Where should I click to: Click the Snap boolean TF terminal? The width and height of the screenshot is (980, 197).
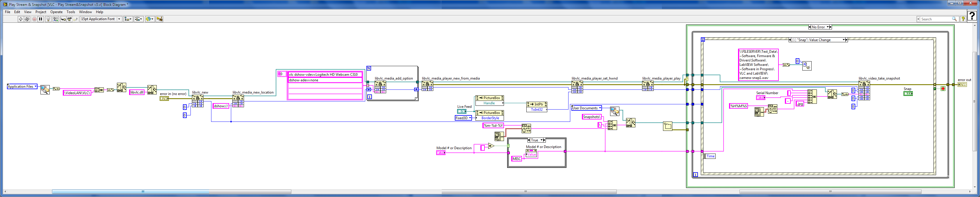(x=908, y=93)
